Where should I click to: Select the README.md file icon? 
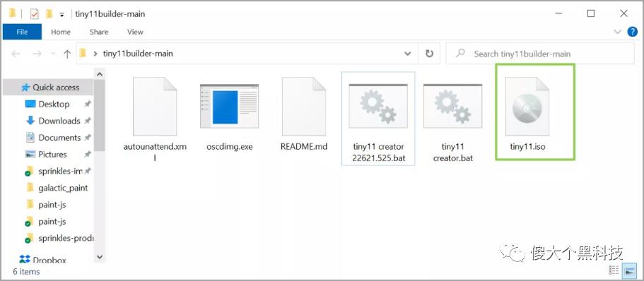point(304,106)
